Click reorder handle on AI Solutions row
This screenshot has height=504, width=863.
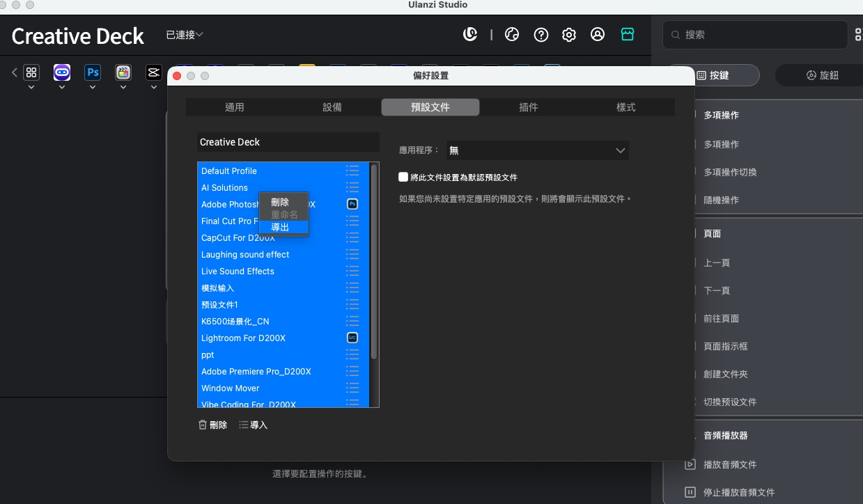(352, 187)
